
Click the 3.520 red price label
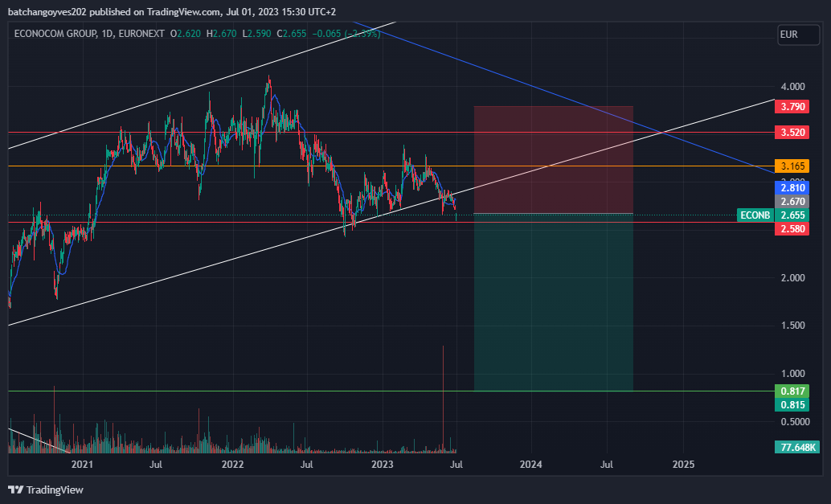[792, 133]
